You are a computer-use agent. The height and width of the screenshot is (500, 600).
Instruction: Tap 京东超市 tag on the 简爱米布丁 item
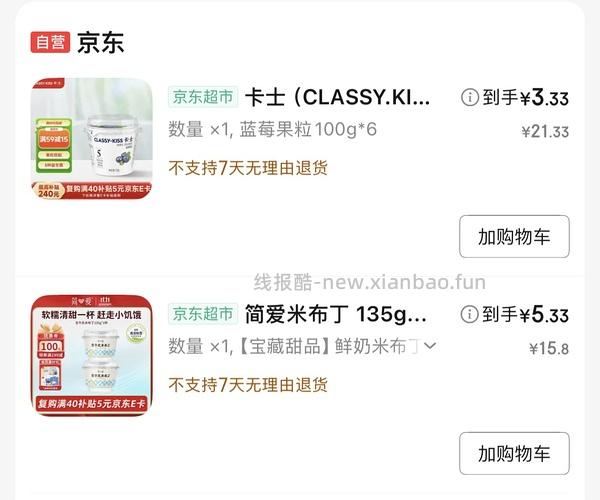(203, 314)
